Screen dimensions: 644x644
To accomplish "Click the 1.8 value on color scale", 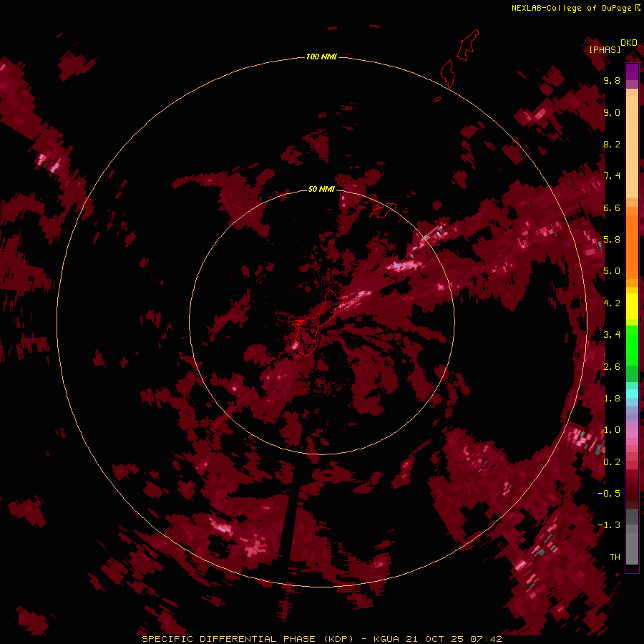I will click(x=612, y=399).
